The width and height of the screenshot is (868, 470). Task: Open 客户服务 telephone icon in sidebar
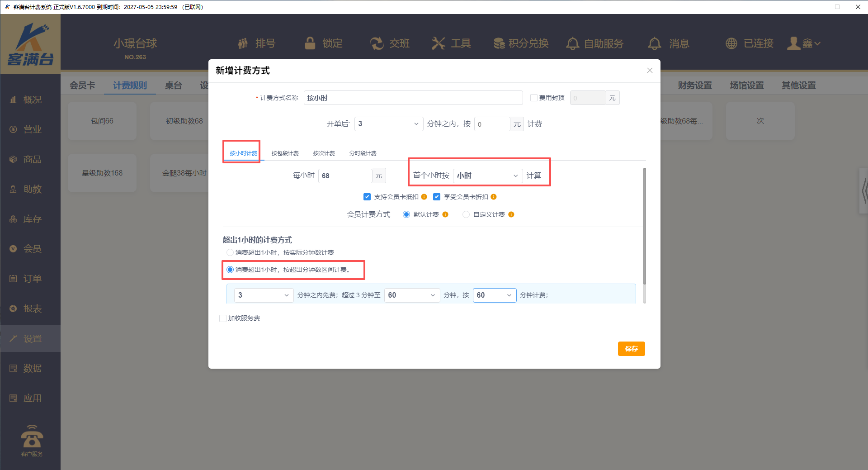point(32,437)
